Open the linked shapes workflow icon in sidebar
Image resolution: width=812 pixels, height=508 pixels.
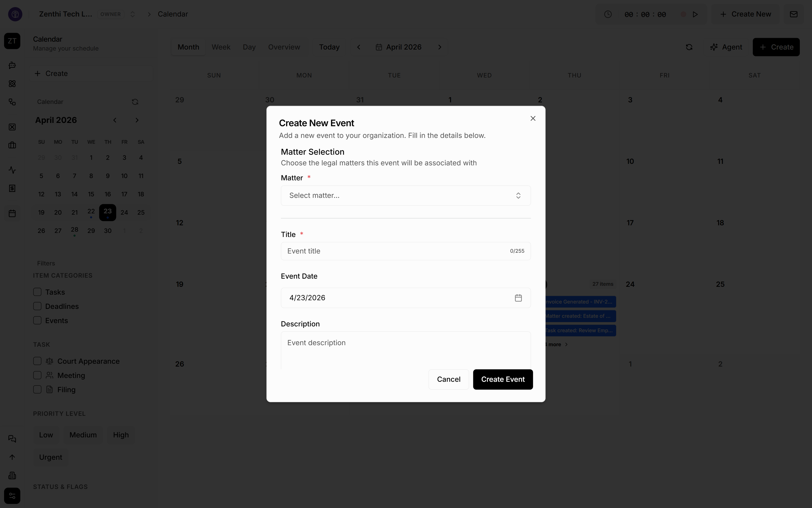coord(12,102)
